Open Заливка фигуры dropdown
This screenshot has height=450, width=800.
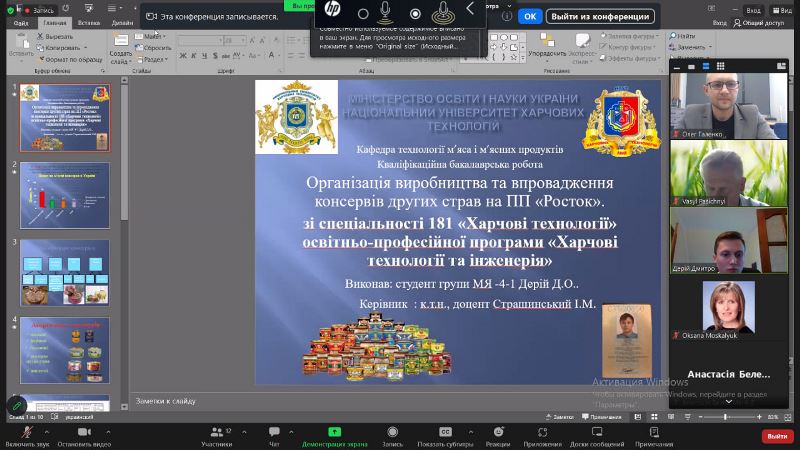631,36
